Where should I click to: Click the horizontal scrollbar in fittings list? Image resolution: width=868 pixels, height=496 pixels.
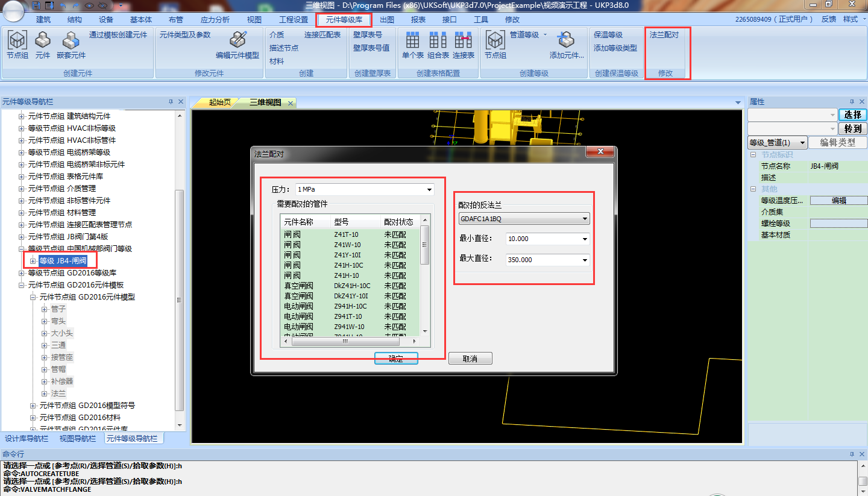point(345,341)
